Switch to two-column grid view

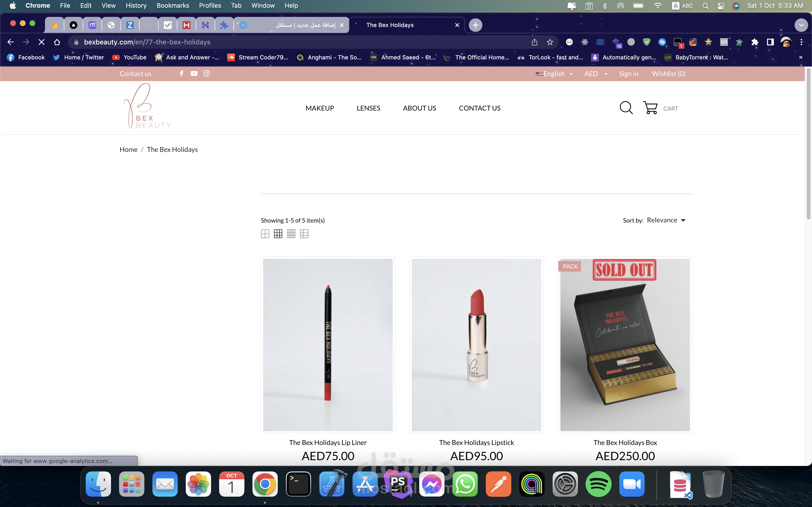coord(265,234)
